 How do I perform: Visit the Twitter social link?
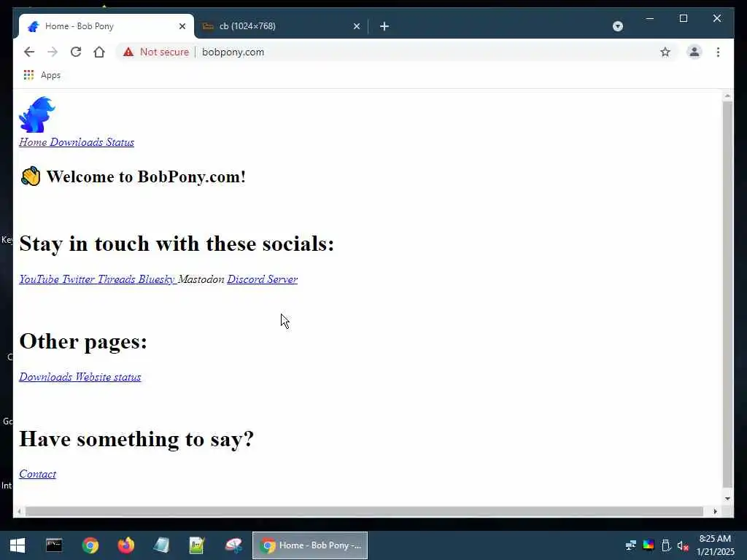click(x=78, y=279)
